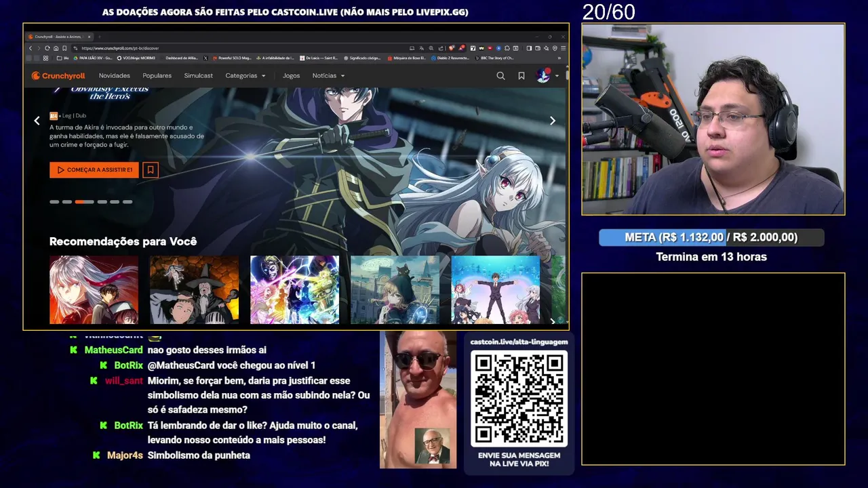Image resolution: width=868 pixels, height=488 pixels.
Task: Click COMEÇAR A ASSISTIR E1 button
Action: [94, 169]
